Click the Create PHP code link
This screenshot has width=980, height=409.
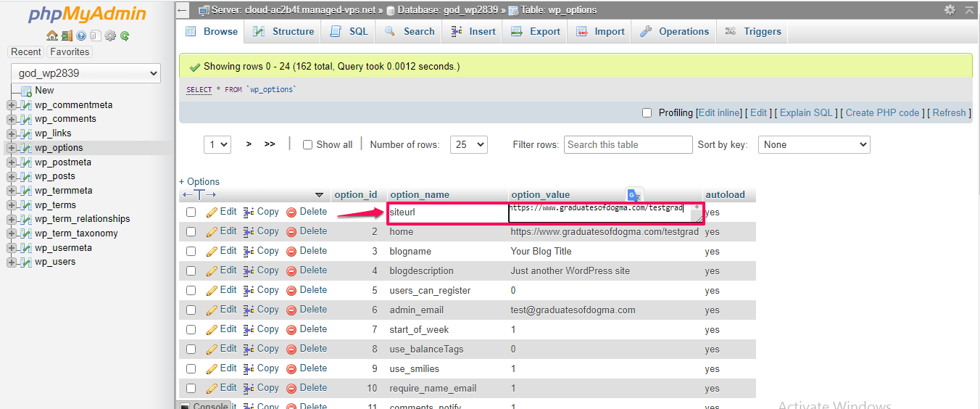(x=882, y=112)
